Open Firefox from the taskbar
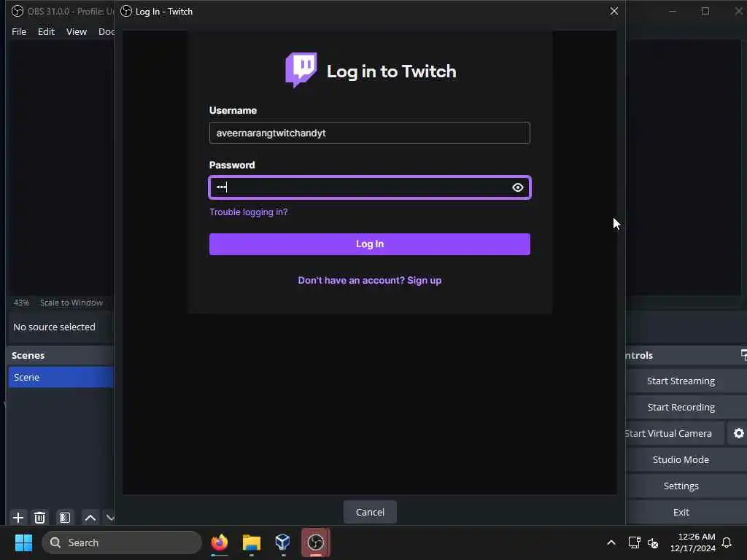Viewport: 747px width, 560px height. (219, 542)
